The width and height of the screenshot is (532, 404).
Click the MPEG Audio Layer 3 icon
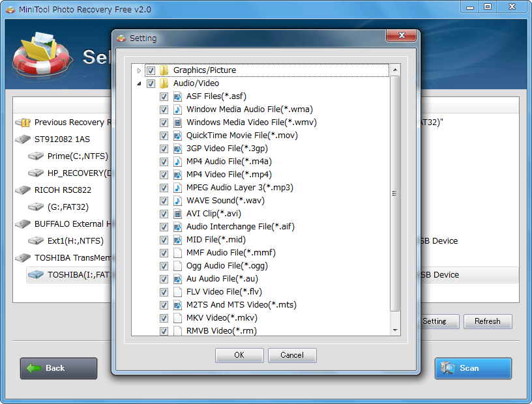(x=177, y=188)
